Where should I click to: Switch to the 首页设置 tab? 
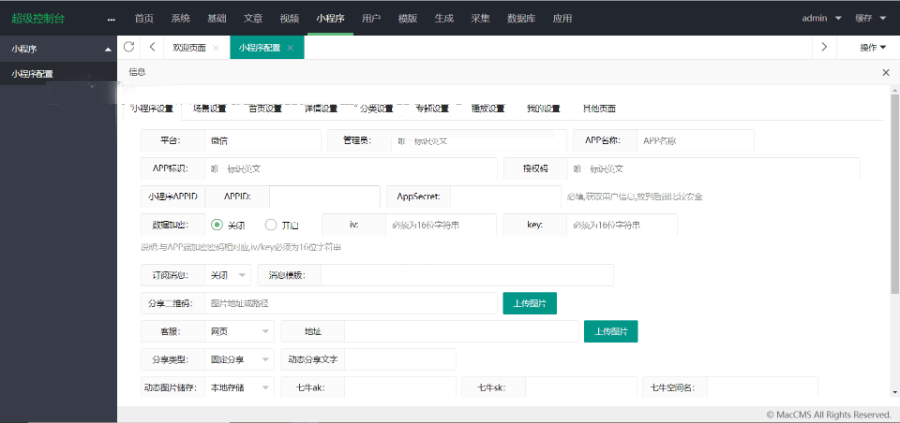[x=265, y=108]
